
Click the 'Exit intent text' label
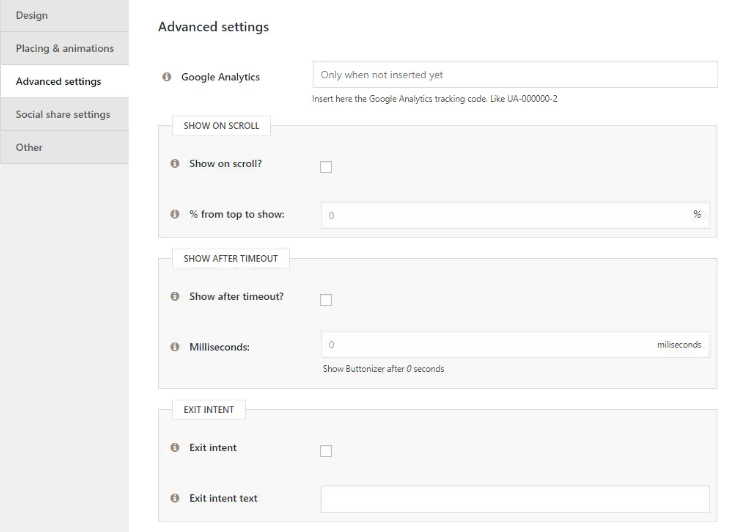(x=223, y=499)
